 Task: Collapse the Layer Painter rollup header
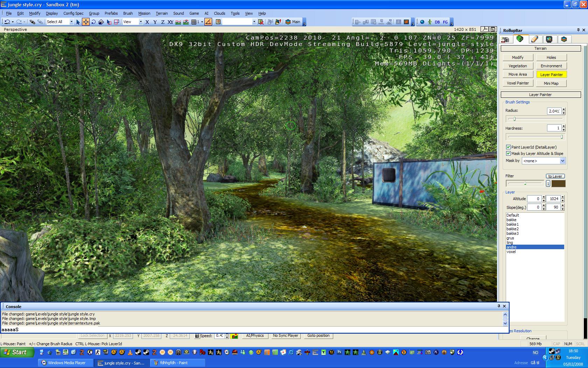[540, 95]
